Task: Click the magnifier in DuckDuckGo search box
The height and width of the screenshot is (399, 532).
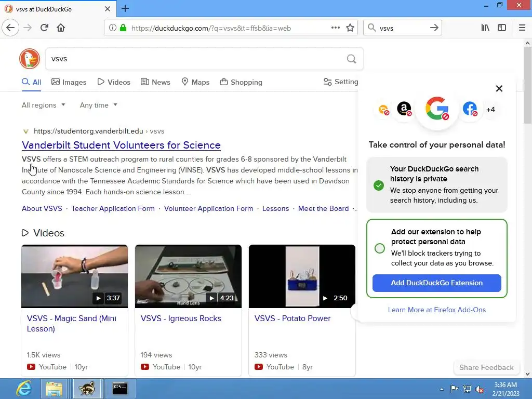Action: click(x=352, y=59)
